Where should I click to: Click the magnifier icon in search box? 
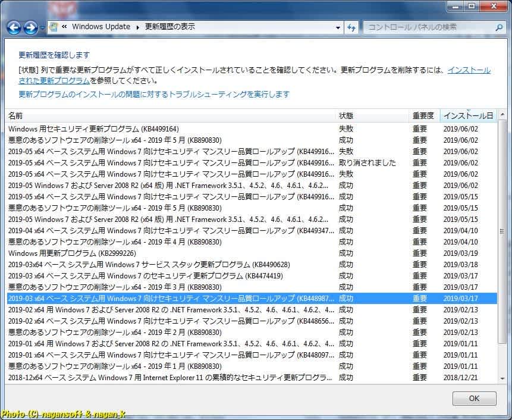coord(499,27)
